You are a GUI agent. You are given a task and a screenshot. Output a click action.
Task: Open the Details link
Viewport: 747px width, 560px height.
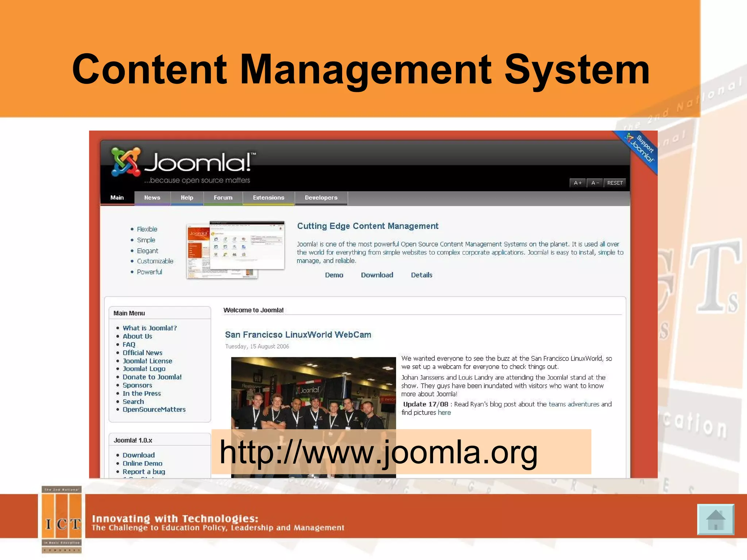[421, 275]
